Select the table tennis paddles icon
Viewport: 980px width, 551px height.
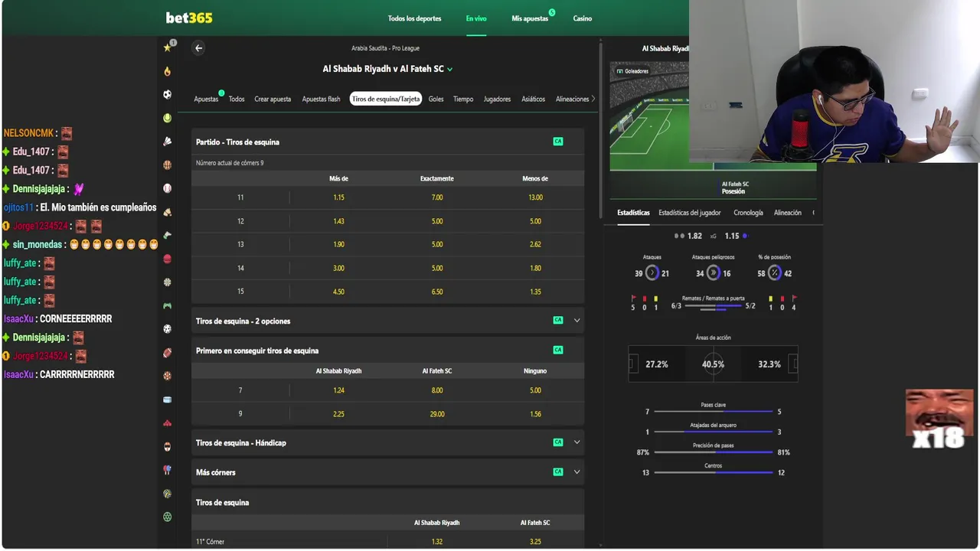pos(167,470)
